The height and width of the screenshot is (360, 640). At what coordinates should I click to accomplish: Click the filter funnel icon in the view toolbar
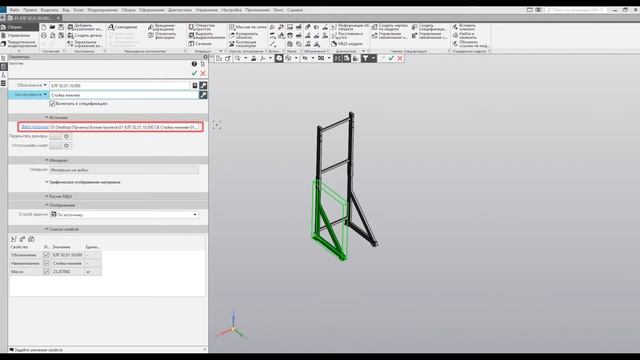click(x=365, y=58)
